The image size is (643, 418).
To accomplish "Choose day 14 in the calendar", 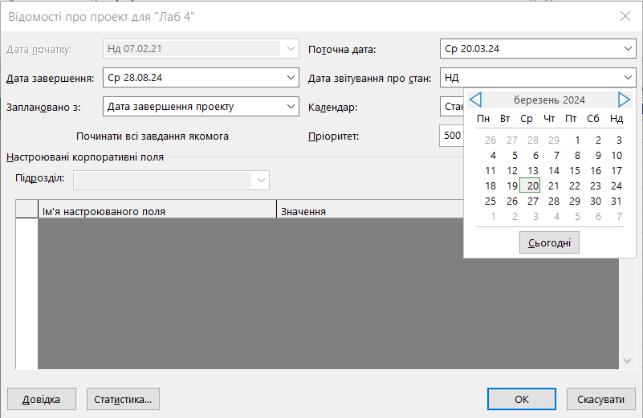I will click(x=554, y=171).
